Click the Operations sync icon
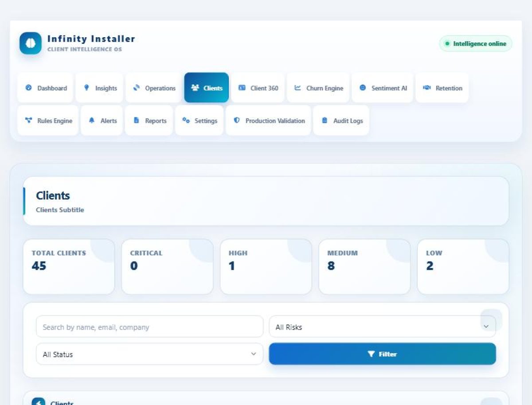Image resolution: width=532 pixels, height=405 pixels. [x=137, y=88]
